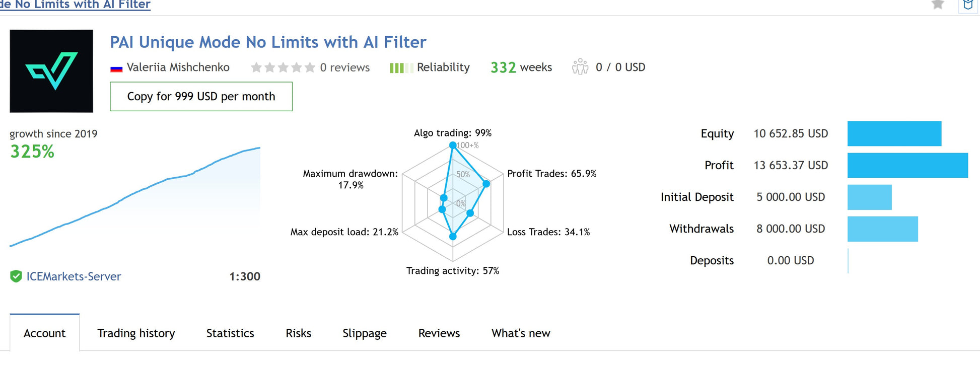Click the Russian flag icon
The image size is (980, 367).
click(116, 68)
